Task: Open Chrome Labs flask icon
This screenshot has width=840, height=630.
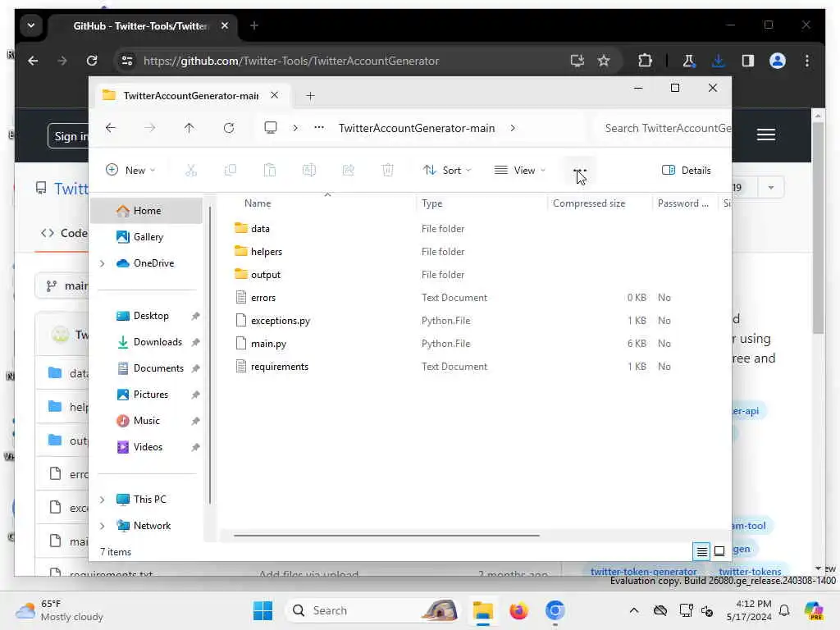Action: (x=689, y=61)
